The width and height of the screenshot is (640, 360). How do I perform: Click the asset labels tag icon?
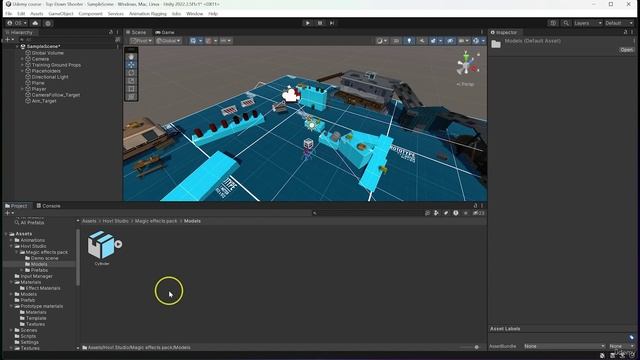pyautogui.click(x=631, y=337)
